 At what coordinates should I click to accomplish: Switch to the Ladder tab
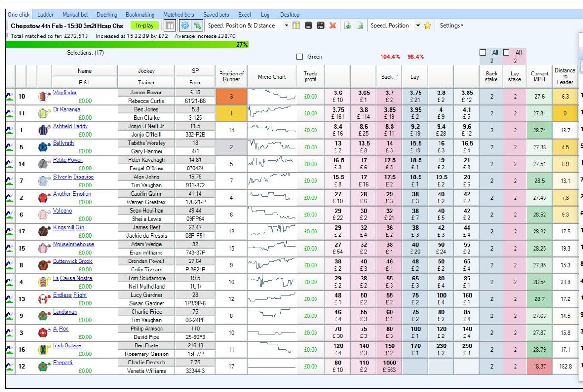point(46,15)
